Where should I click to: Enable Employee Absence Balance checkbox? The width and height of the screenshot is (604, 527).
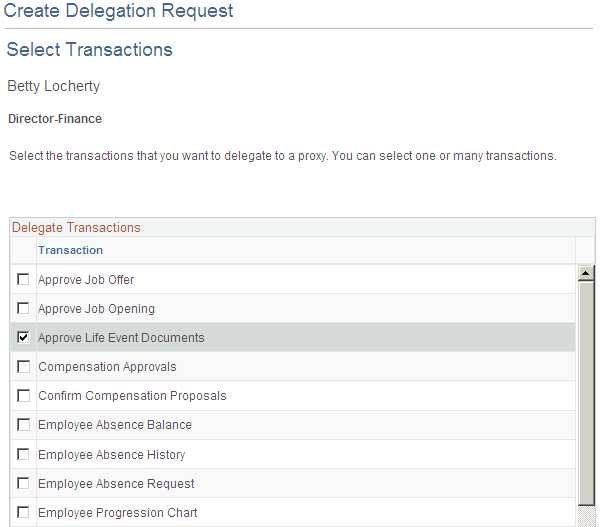[23, 425]
